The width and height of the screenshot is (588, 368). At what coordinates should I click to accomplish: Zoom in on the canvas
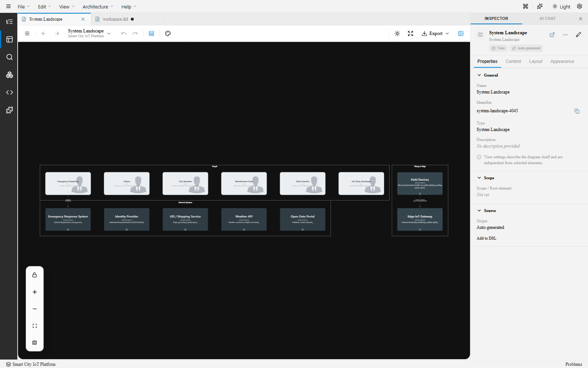(x=35, y=292)
